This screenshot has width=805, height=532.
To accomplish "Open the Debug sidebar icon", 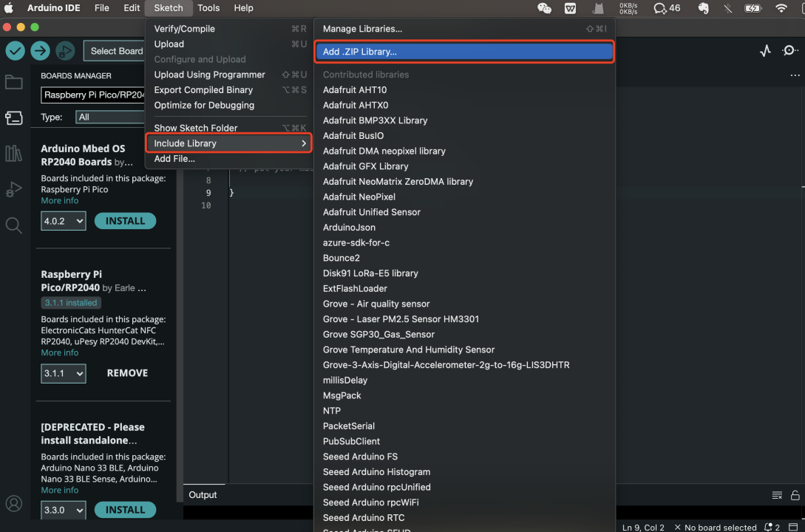I will [x=14, y=189].
